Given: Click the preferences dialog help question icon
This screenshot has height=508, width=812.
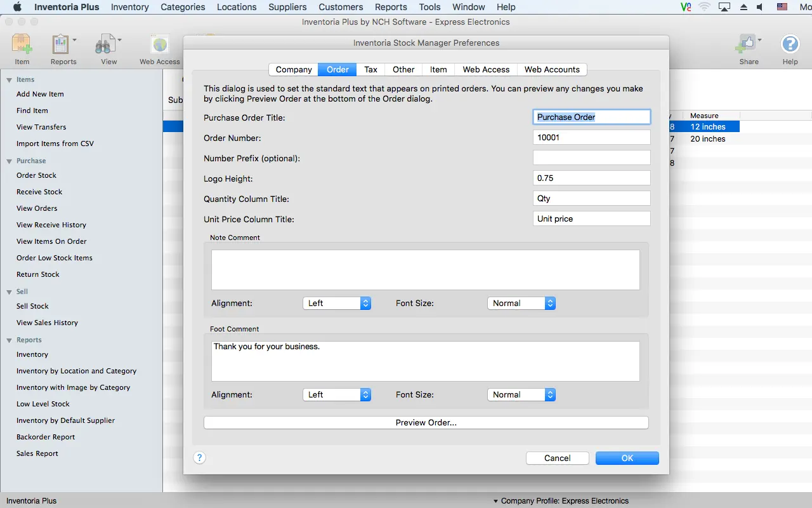Looking at the screenshot, I should (199, 458).
